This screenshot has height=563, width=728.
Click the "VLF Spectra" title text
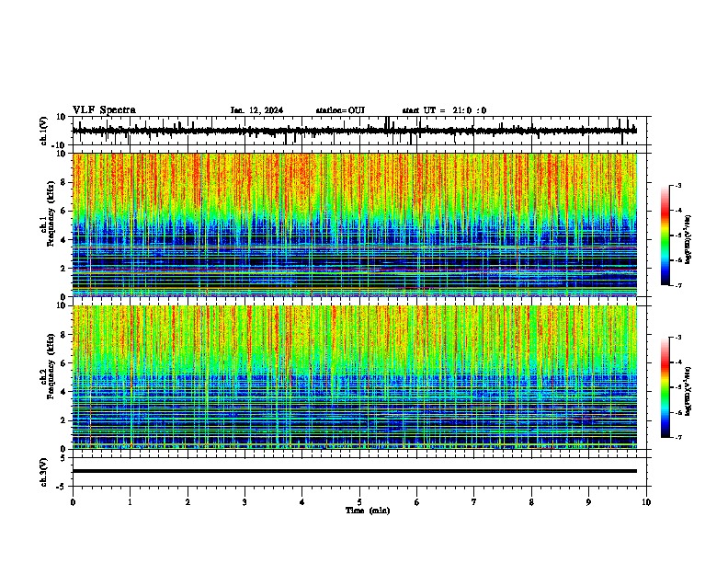104,110
